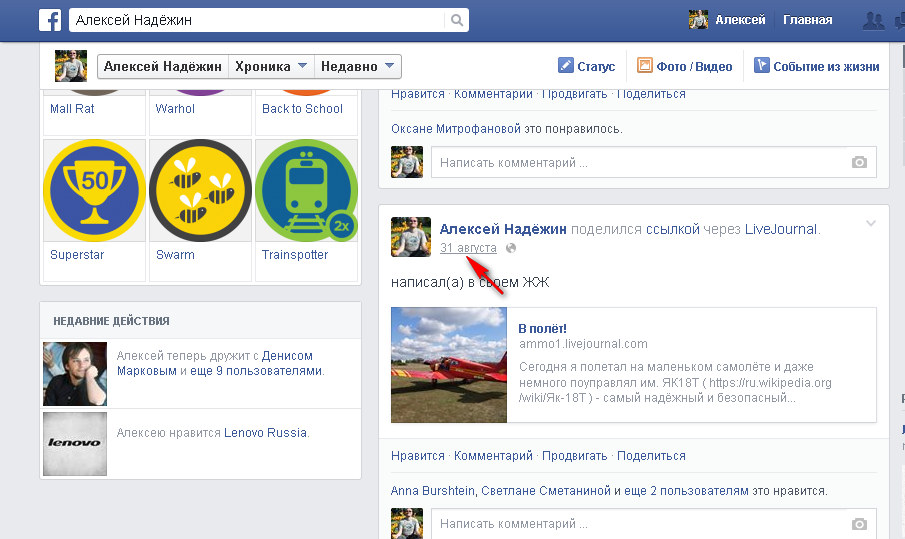This screenshot has height=539, width=905.
Task: Open the friend requests icon in top bar
Action: click(x=873, y=21)
